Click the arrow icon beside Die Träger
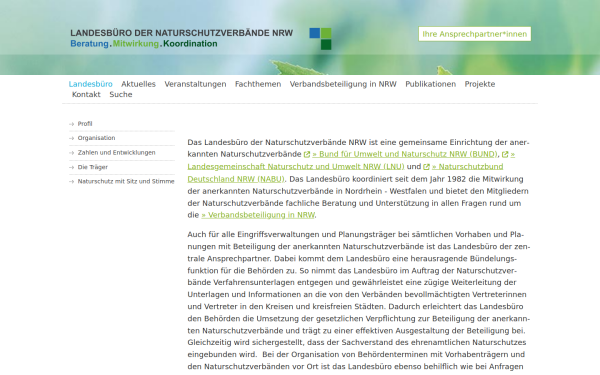The image size is (600, 375). coord(72,167)
